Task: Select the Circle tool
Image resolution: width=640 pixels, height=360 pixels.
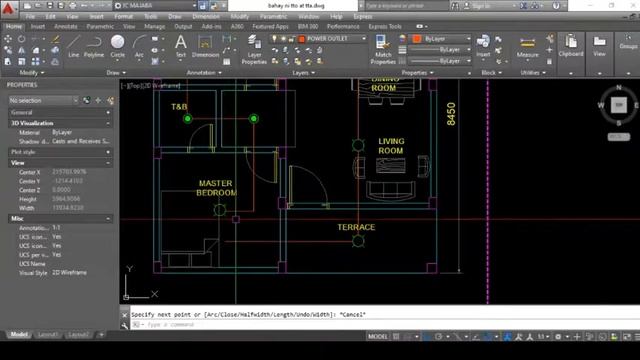Action: [x=118, y=47]
